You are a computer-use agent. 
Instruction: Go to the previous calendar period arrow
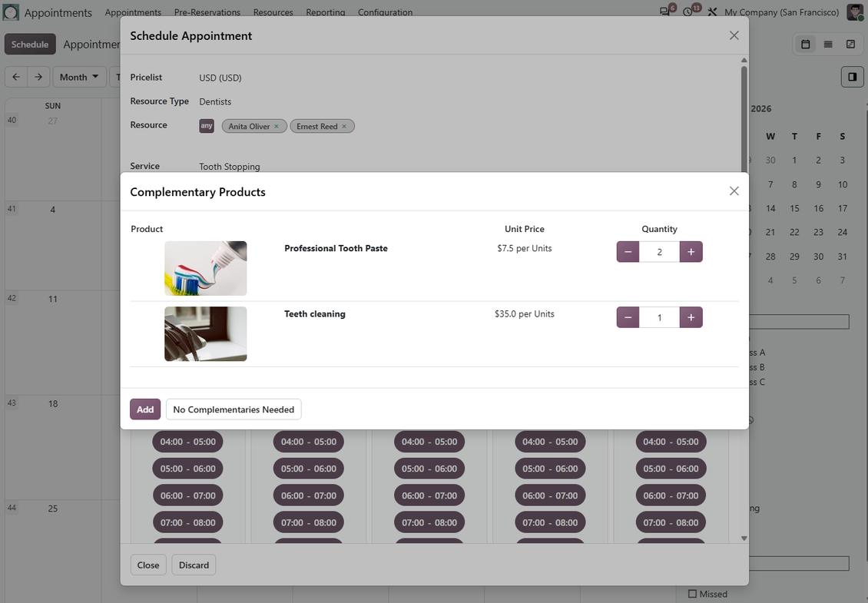coord(16,77)
